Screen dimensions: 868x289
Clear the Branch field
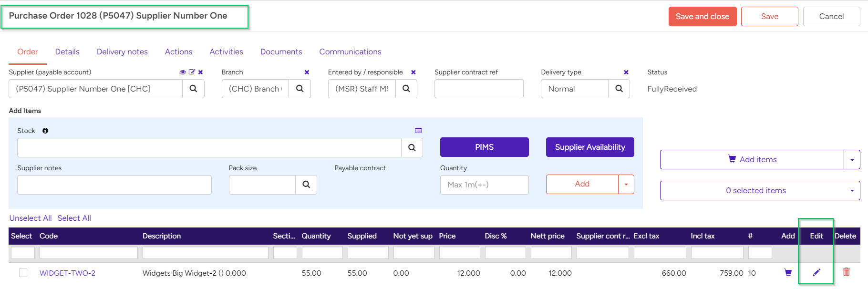pyautogui.click(x=307, y=72)
